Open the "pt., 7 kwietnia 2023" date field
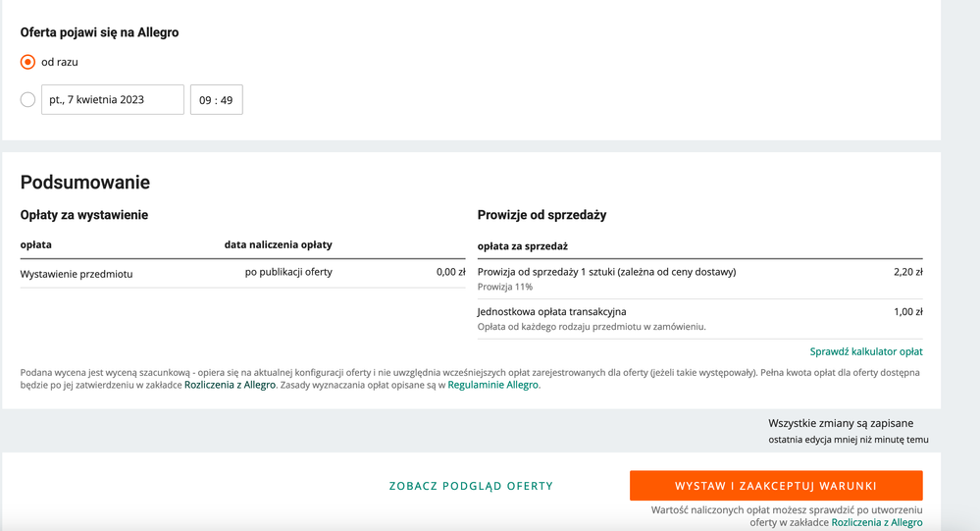Screen dimensions: 980x531 pyautogui.click(x=113, y=99)
